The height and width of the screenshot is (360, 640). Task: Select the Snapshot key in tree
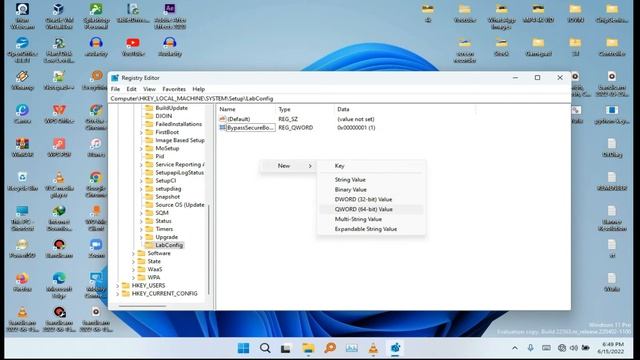(167, 197)
